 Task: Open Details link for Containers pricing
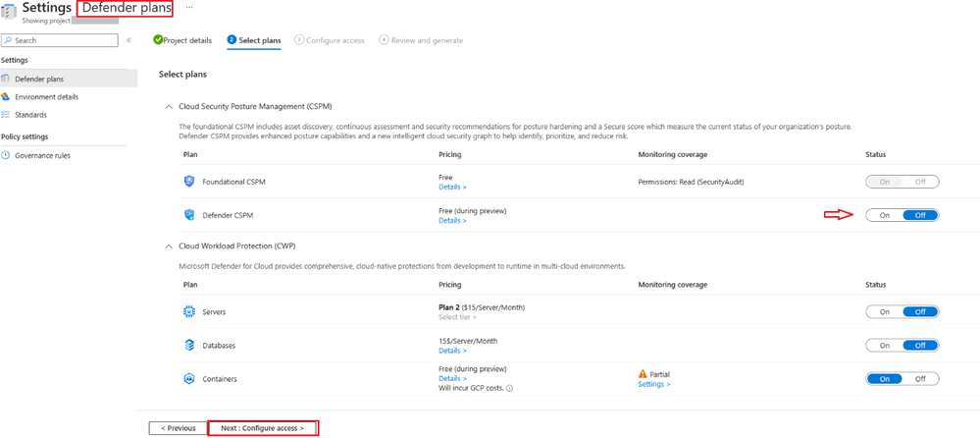click(452, 378)
